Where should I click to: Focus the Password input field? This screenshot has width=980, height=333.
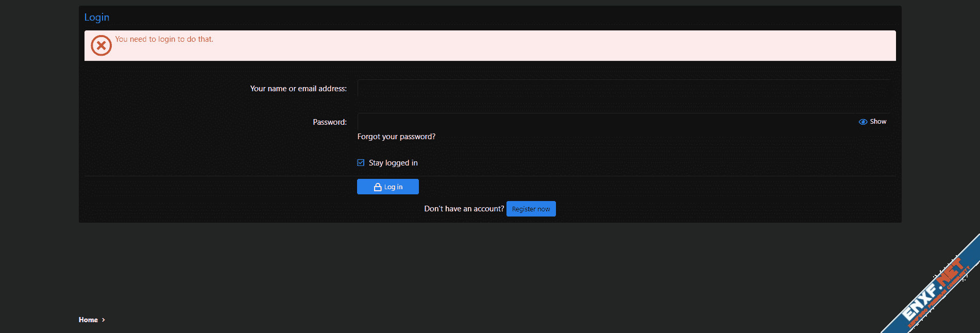tap(603, 122)
